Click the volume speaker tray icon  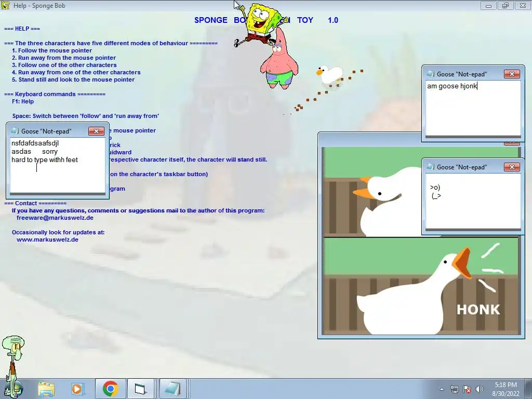[x=479, y=390]
